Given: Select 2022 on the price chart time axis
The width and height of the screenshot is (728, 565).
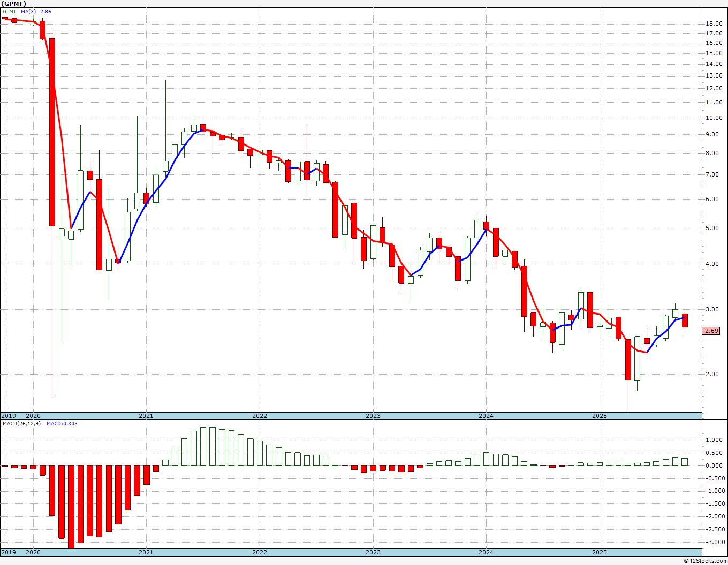Looking at the screenshot, I should point(259,416).
